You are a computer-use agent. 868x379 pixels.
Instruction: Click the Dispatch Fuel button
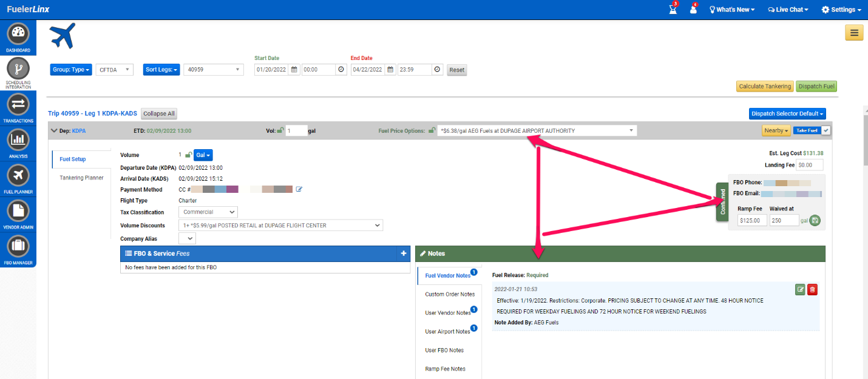click(x=816, y=86)
